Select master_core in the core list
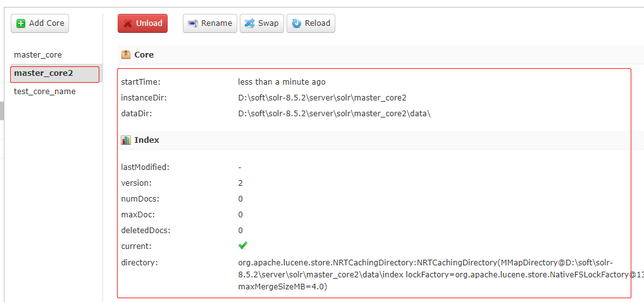 tap(38, 55)
